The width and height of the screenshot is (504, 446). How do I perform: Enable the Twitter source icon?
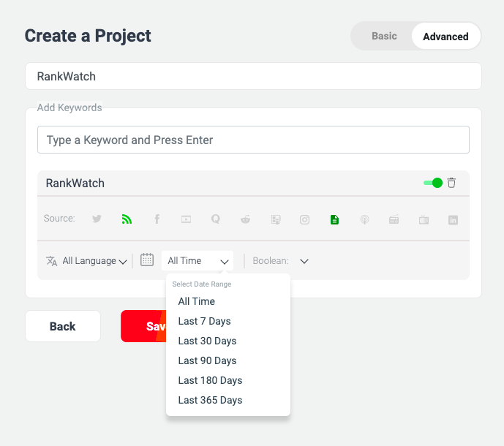pyautogui.click(x=97, y=219)
